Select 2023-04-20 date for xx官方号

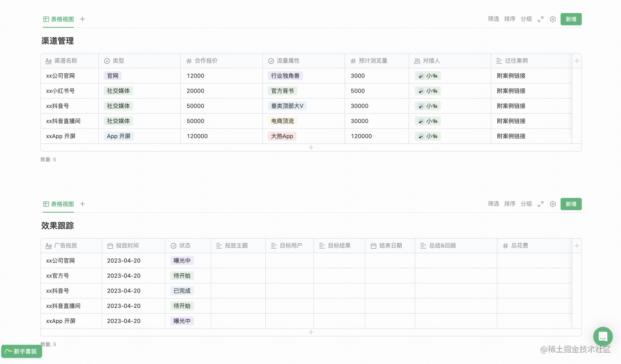click(x=133, y=276)
